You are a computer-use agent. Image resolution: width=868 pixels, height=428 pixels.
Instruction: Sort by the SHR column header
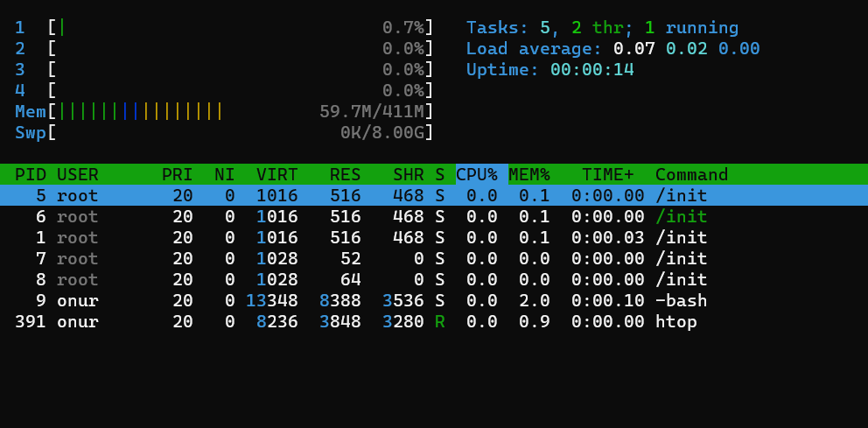(x=409, y=174)
